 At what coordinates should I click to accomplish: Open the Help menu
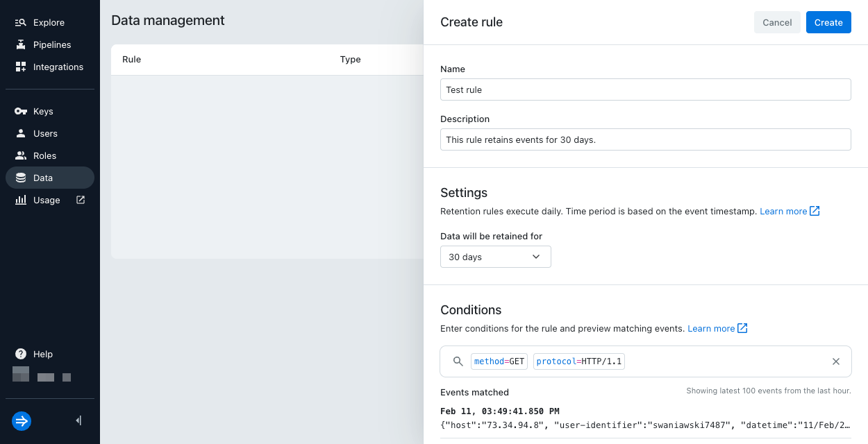(x=33, y=354)
